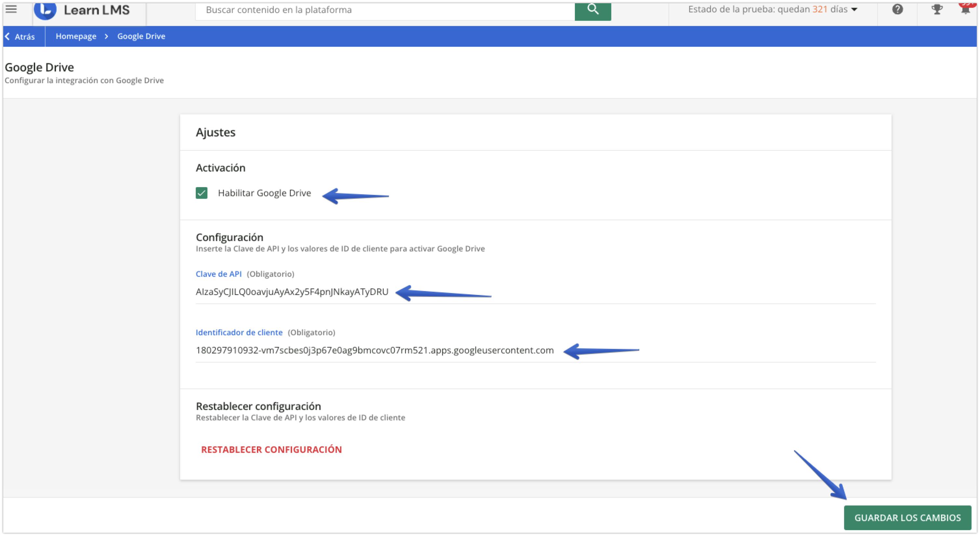Open the hamburger main menu
Image resolution: width=980 pixels, height=536 pixels.
pos(11,9)
